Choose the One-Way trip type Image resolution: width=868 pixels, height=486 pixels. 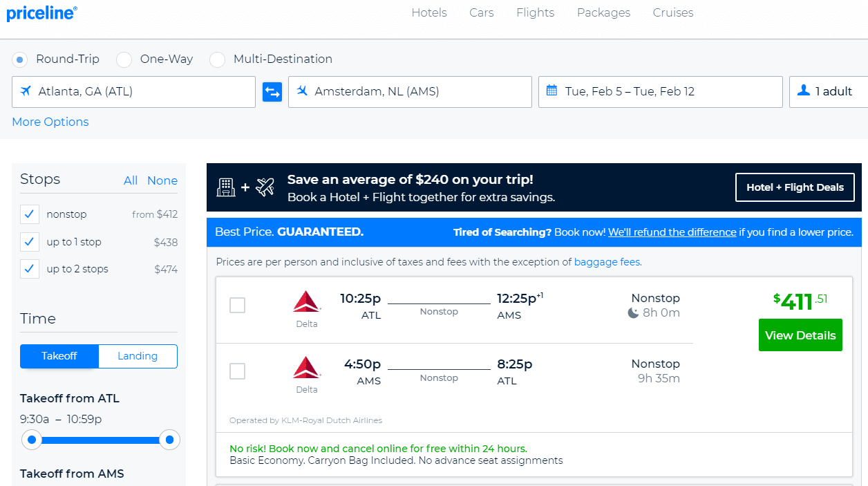click(124, 59)
